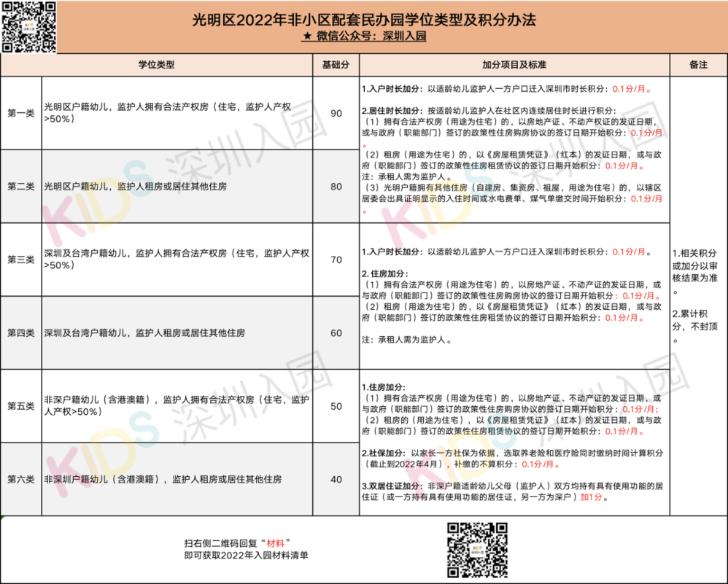Select base score 70 for 第三类
Image resolution: width=728 pixels, height=584 pixels.
coord(336,260)
